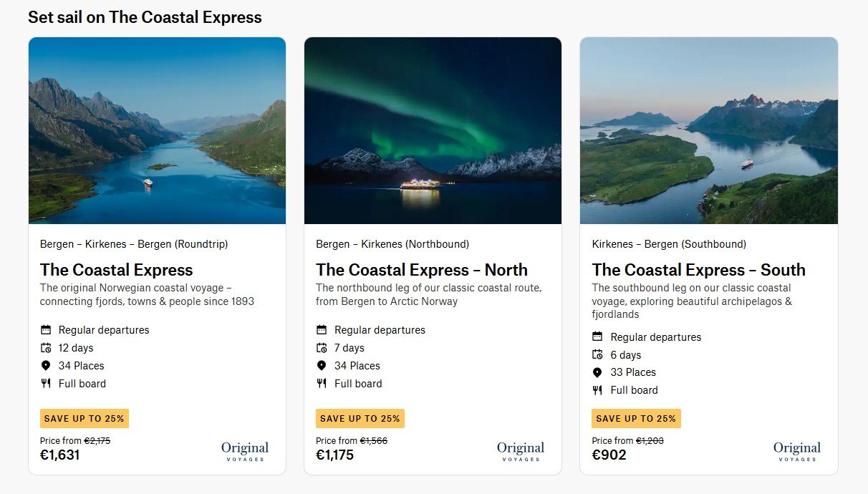Click the calendar icon on Coastal Express South card

pos(597,336)
